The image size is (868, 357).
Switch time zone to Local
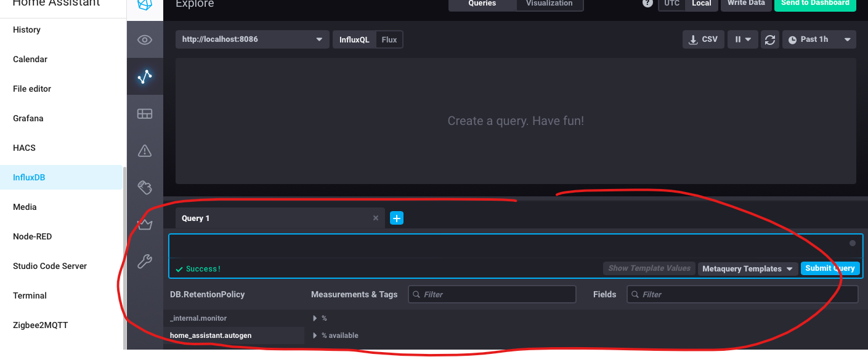[x=702, y=4]
